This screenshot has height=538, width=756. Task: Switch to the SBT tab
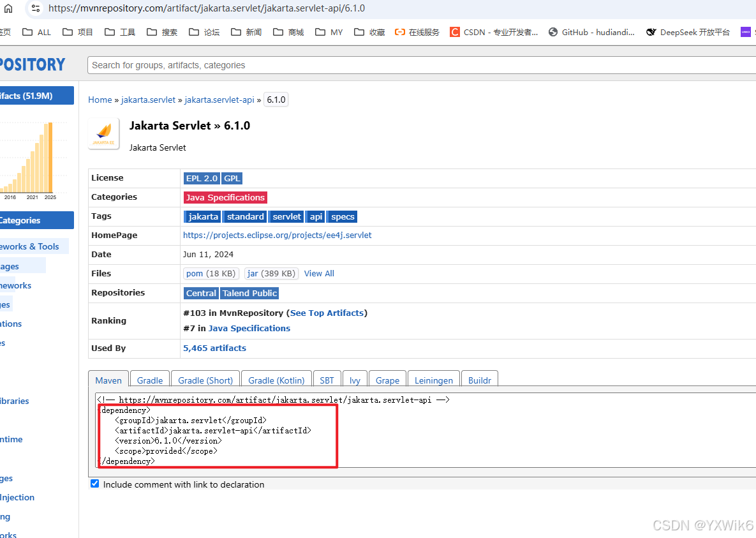coord(327,380)
